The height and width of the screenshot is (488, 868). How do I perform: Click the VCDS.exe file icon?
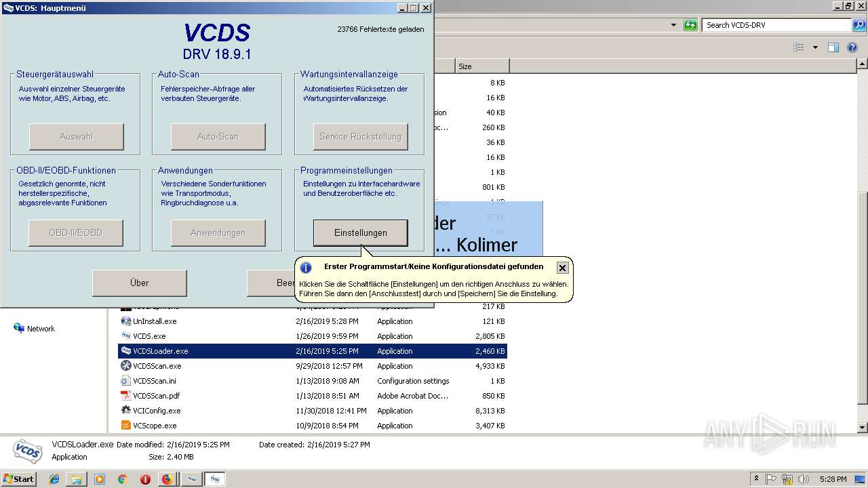pyautogui.click(x=125, y=336)
